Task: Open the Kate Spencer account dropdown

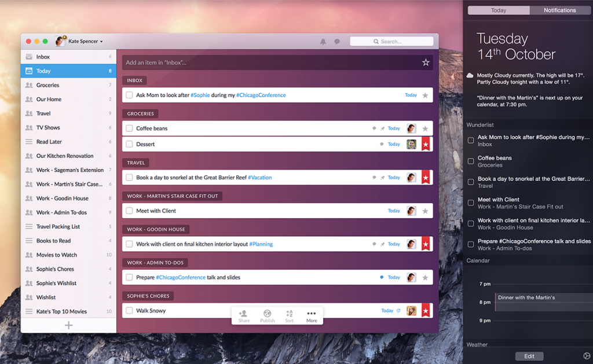Action: pos(81,41)
